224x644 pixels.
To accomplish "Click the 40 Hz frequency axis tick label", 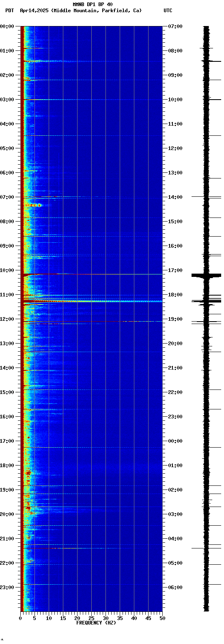I will [134, 618].
